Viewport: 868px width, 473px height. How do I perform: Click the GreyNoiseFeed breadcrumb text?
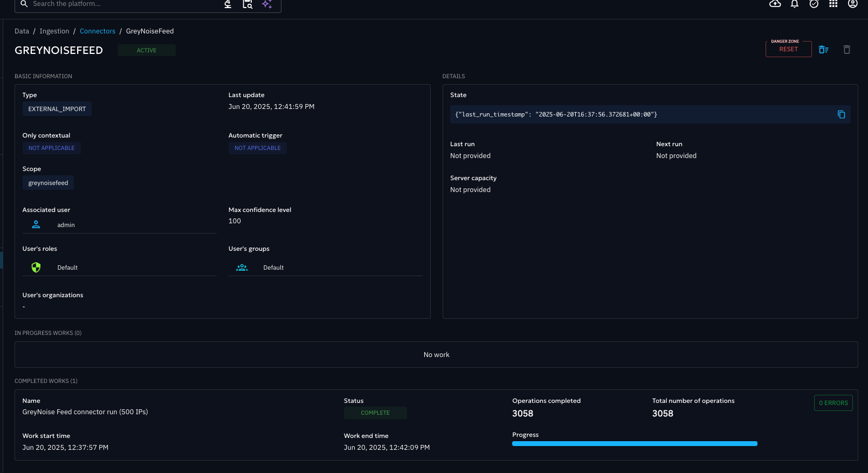coord(150,31)
